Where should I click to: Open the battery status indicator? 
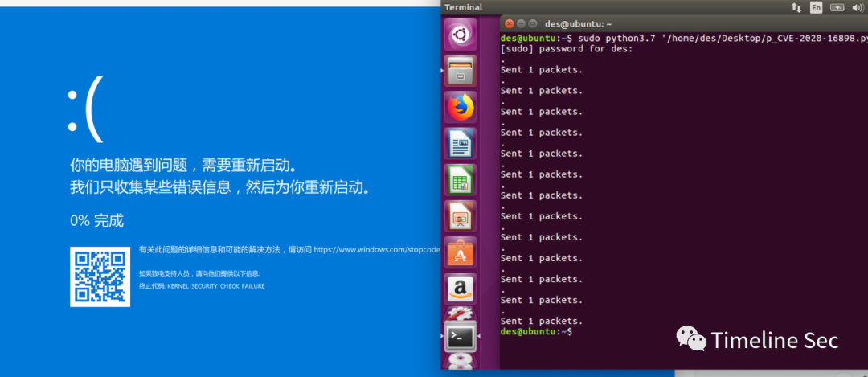[x=837, y=7]
